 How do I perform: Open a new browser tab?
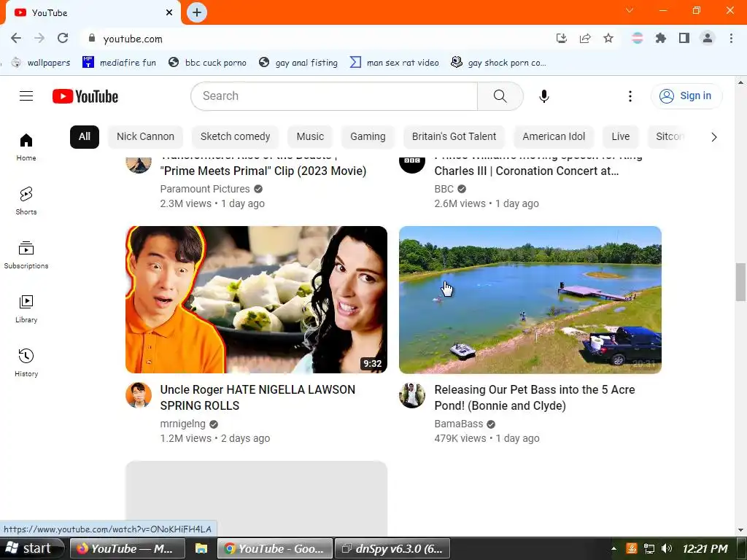point(197,12)
